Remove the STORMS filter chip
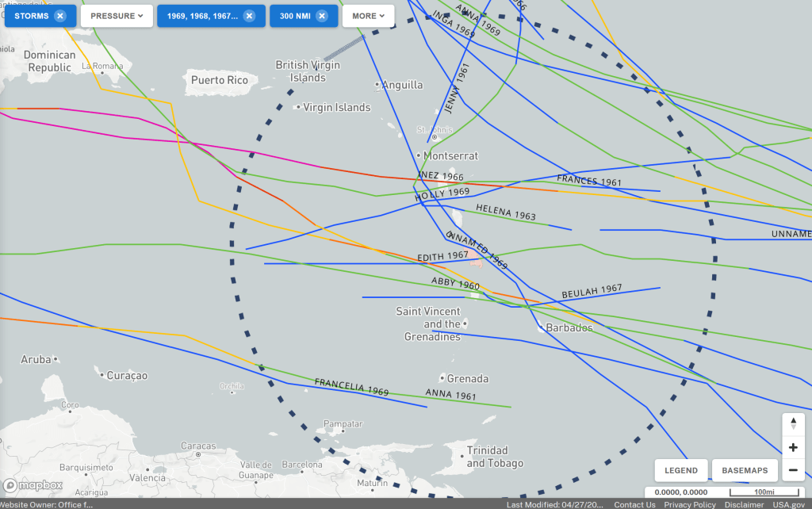Viewport: 812px width, 509px height. (x=60, y=16)
